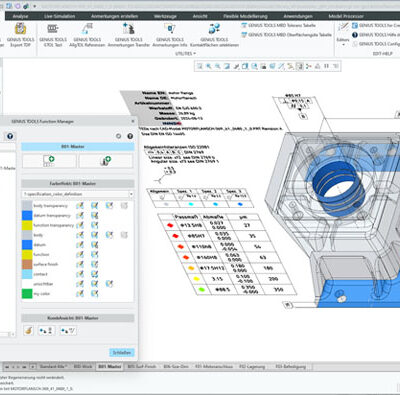Toggle first assign icon for surface finish row
The height and width of the screenshot is (395, 400).
point(80,264)
